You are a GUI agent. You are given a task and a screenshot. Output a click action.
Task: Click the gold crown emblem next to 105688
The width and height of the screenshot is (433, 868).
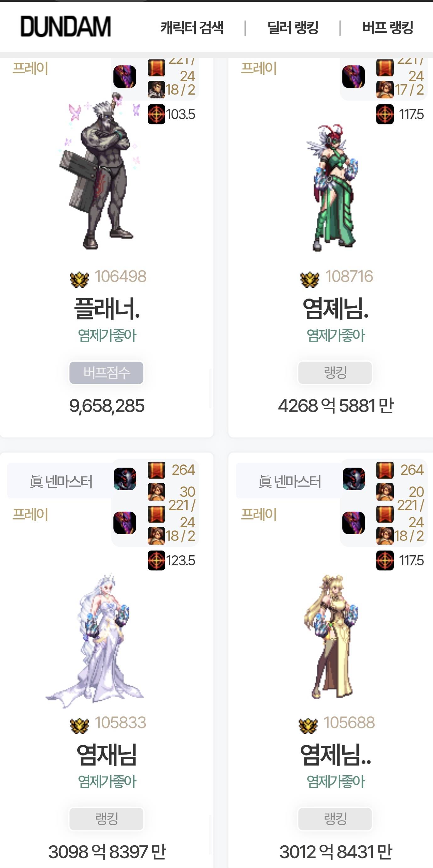(308, 725)
